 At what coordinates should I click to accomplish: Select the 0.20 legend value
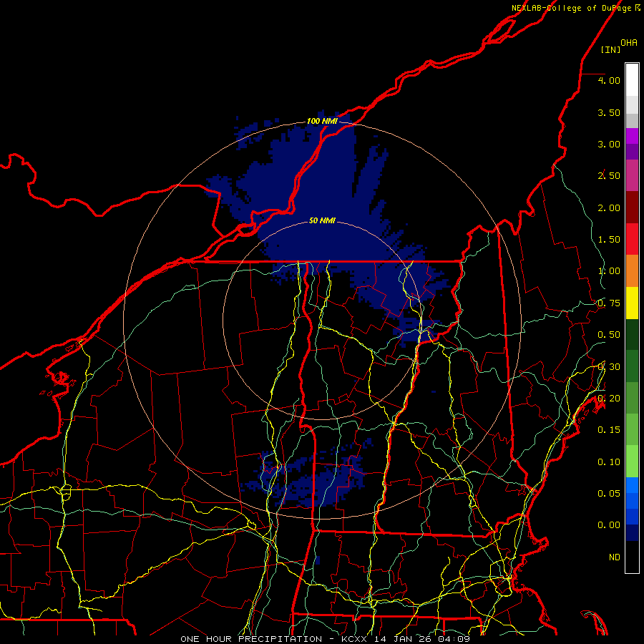(609, 399)
